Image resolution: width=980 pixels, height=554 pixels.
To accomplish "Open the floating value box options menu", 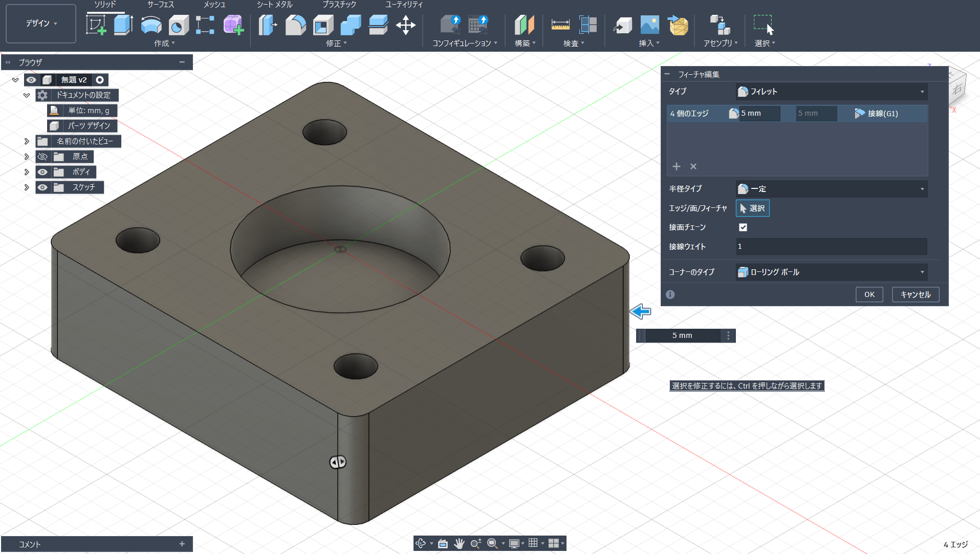I will pos(728,335).
